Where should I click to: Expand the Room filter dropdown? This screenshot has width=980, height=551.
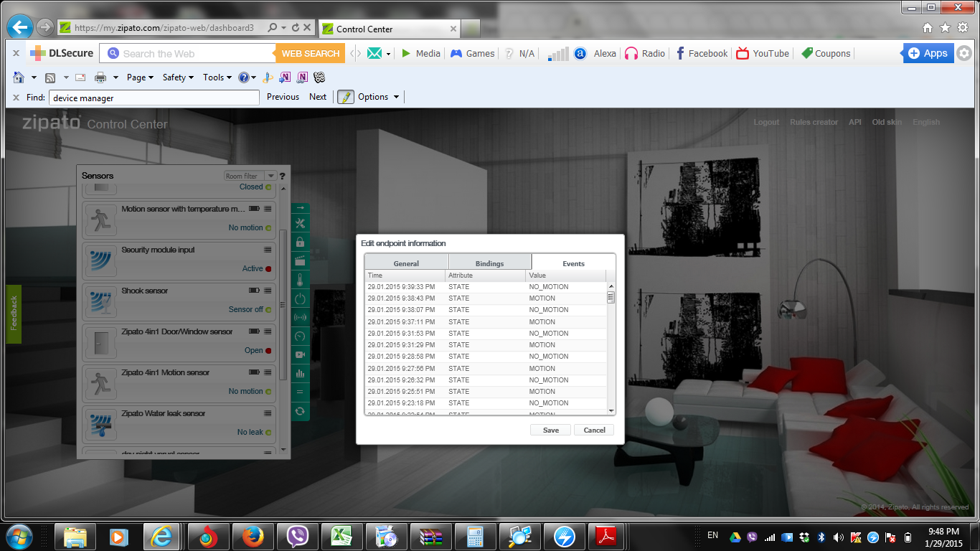270,176
